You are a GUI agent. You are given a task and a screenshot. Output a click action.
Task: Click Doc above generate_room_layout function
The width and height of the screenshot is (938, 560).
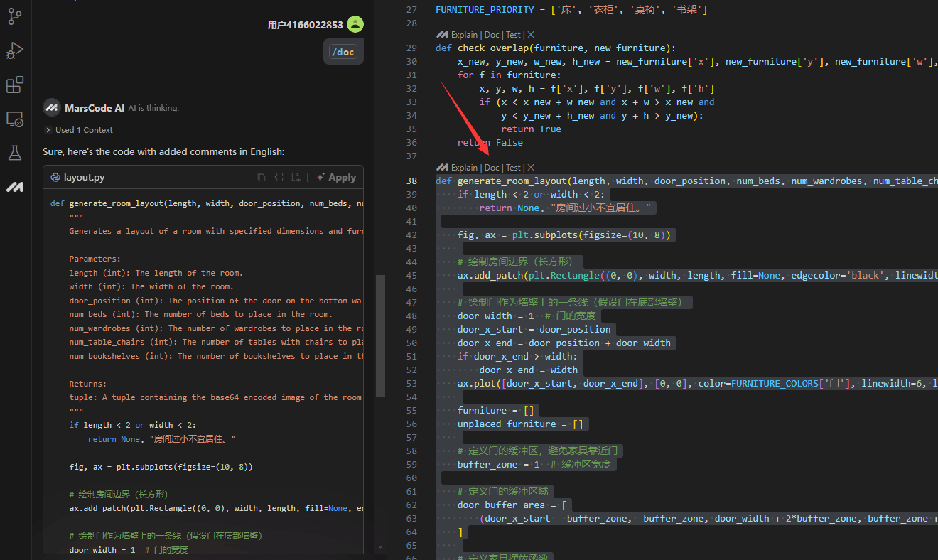pyautogui.click(x=492, y=167)
